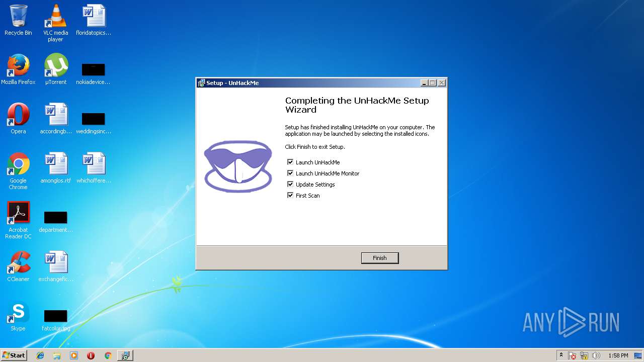Viewport: 644px width, 362px height.
Task: Select the Skype desktop shortcut
Action: click(18, 316)
